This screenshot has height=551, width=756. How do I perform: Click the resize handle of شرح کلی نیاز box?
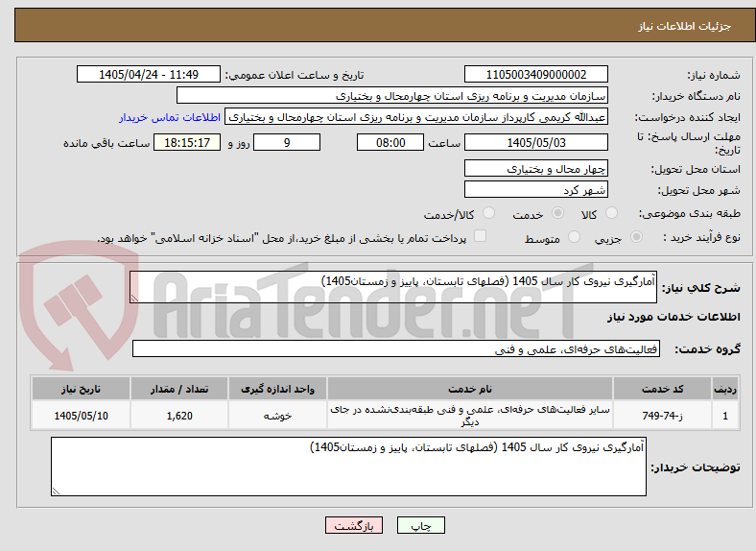134,299
